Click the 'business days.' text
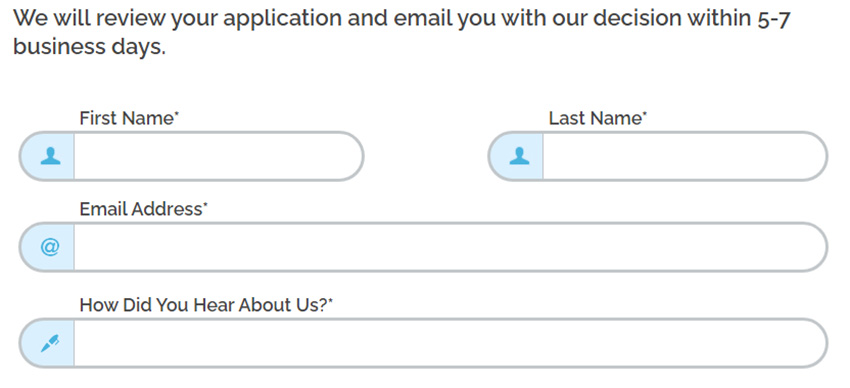 (x=89, y=47)
